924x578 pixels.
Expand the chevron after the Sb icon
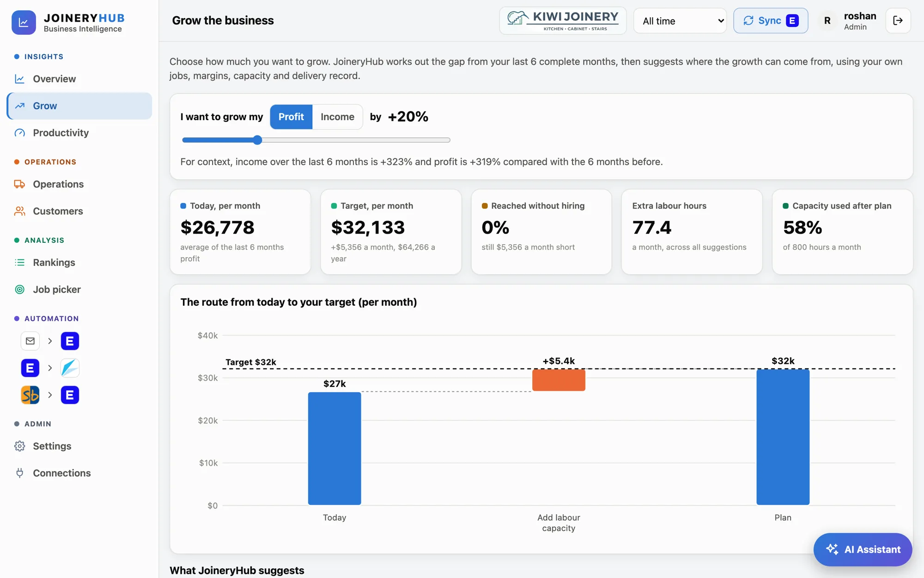click(x=50, y=395)
